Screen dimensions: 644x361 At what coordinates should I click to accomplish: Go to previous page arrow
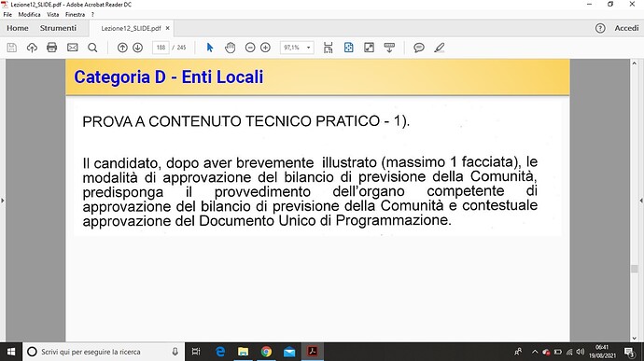(122, 48)
